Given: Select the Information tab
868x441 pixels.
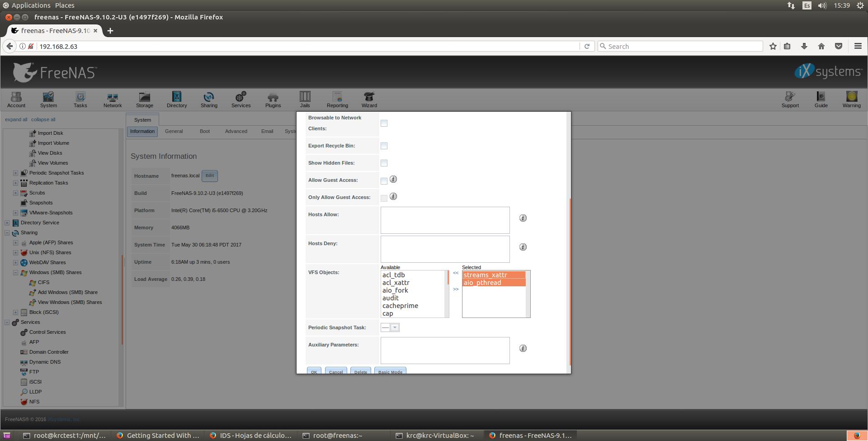Looking at the screenshot, I should (x=142, y=131).
